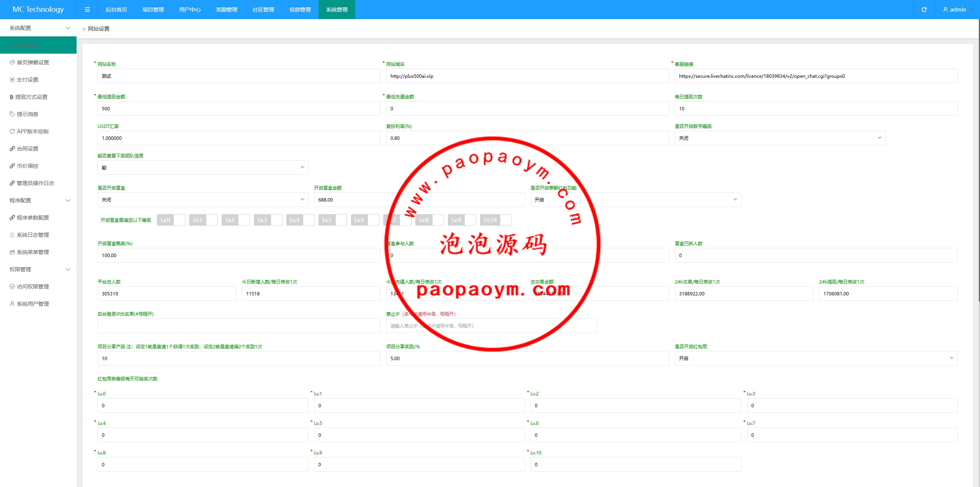Image resolution: width=980 pixels, height=487 pixels.
Task: Click the breadcrumb arrow icon before 网站设置
Action: (84, 29)
